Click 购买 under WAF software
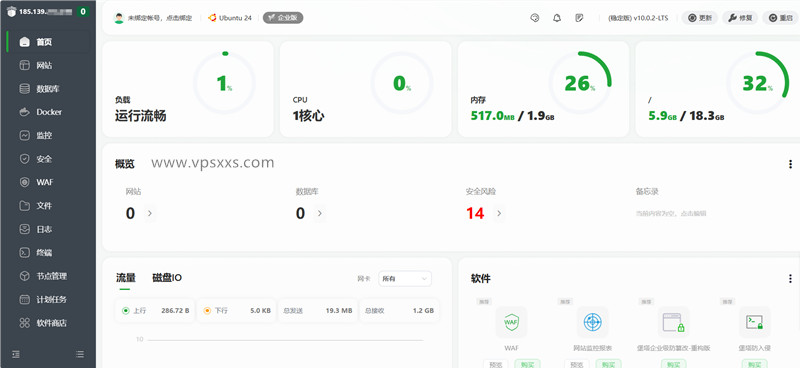This screenshot has height=368, width=800. [x=527, y=364]
